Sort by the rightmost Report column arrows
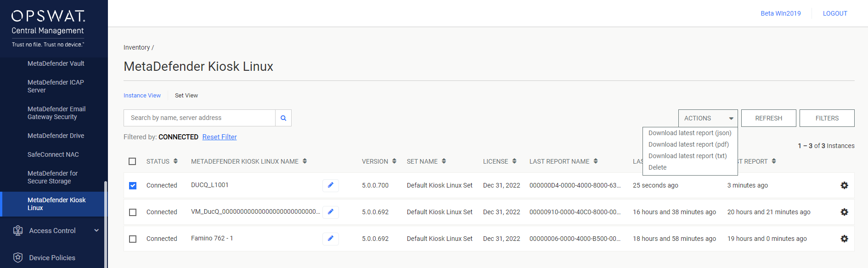 pos(774,161)
